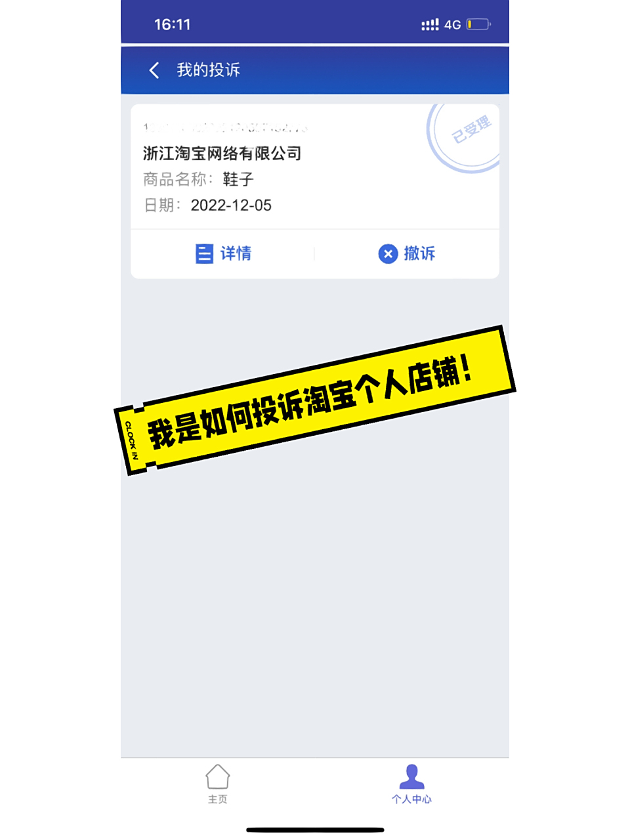Tap the battery indicator in the status bar
This screenshot has height=840, width=630.
(478, 24)
